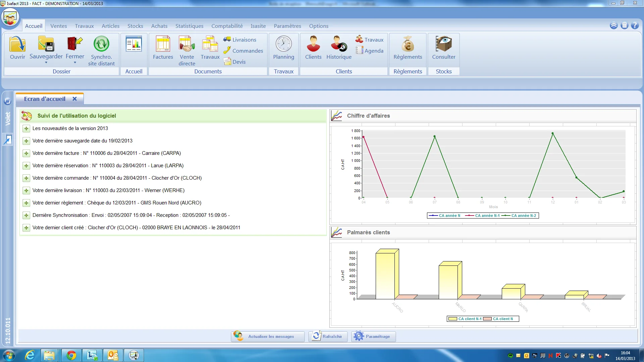Expand 'Votre dernière sauvegarde' entry
Viewport: 644px width, 362px height.
pyautogui.click(x=26, y=141)
